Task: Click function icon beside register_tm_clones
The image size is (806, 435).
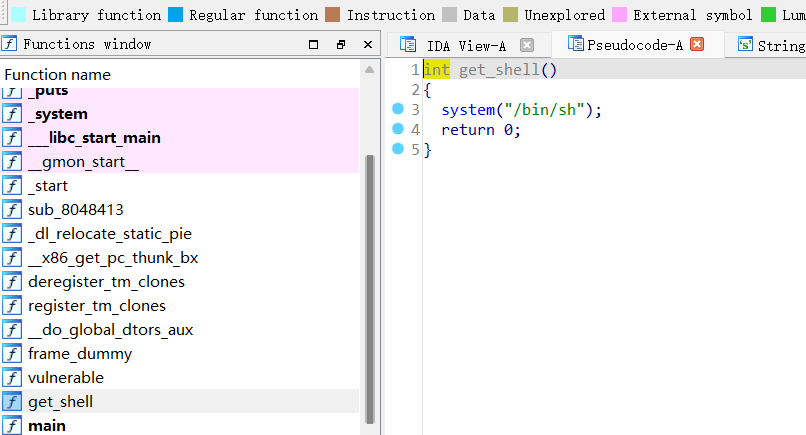Action: click(12, 305)
